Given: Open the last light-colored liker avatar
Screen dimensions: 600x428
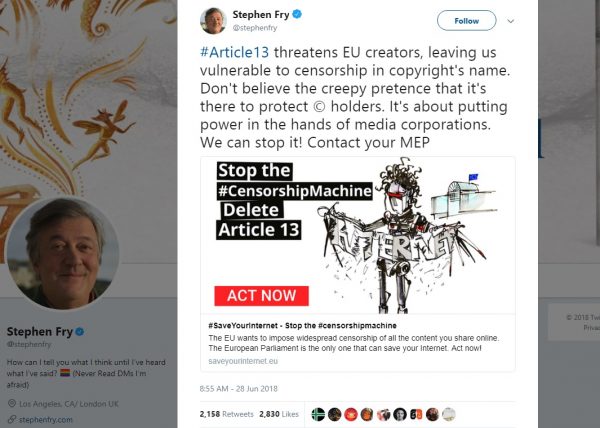Looking at the screenshot, I should pos(449,413).
